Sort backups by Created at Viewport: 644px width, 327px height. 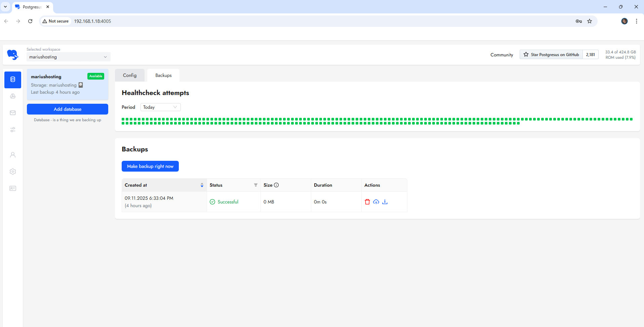202,185
